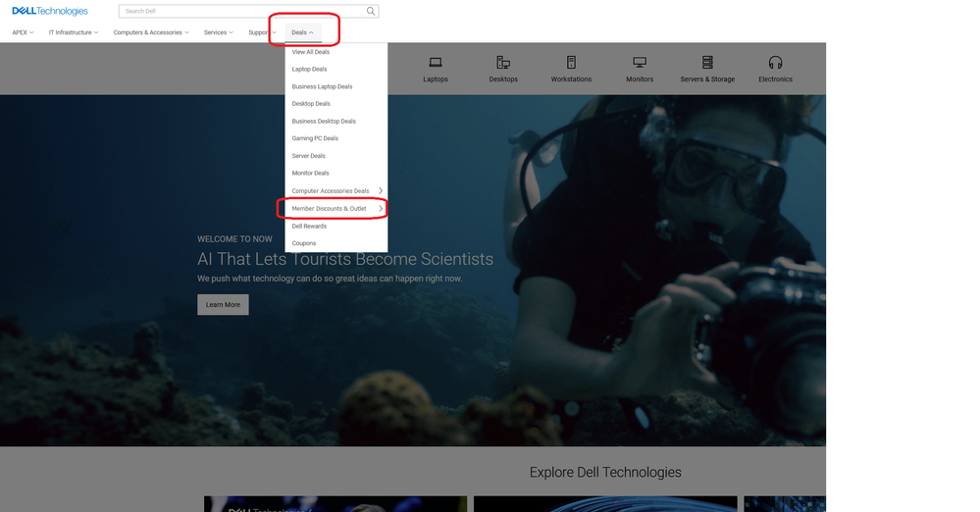This screenshot has width=980, height=512.
Task: Collapse the Deals menu
Action: click(302, 32)
